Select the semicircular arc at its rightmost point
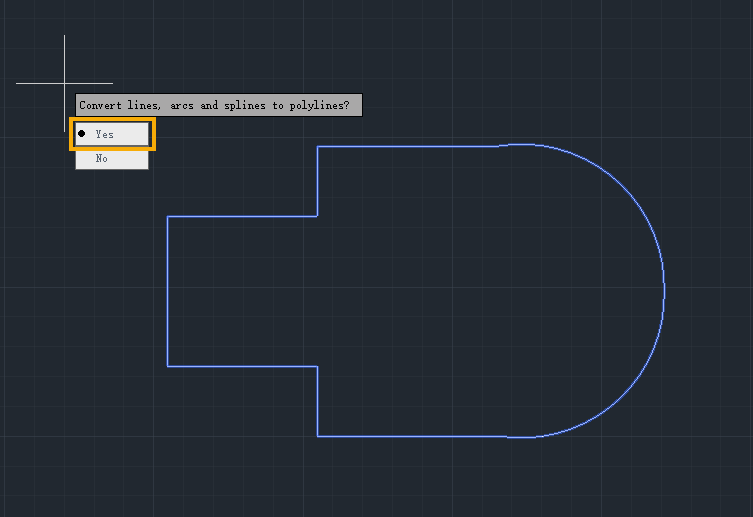The width and height of the screenshot is (753, 517). pyautogui.click(x=664, y=290)
